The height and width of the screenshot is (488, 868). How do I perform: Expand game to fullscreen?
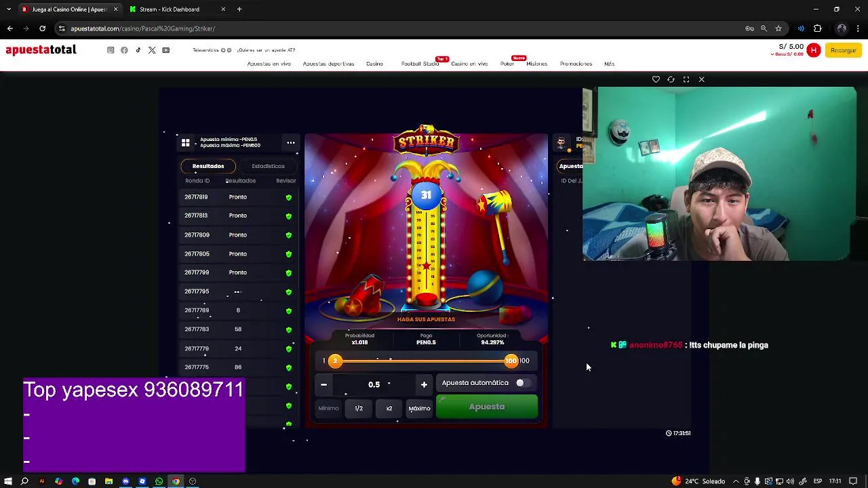pos(686,79)
